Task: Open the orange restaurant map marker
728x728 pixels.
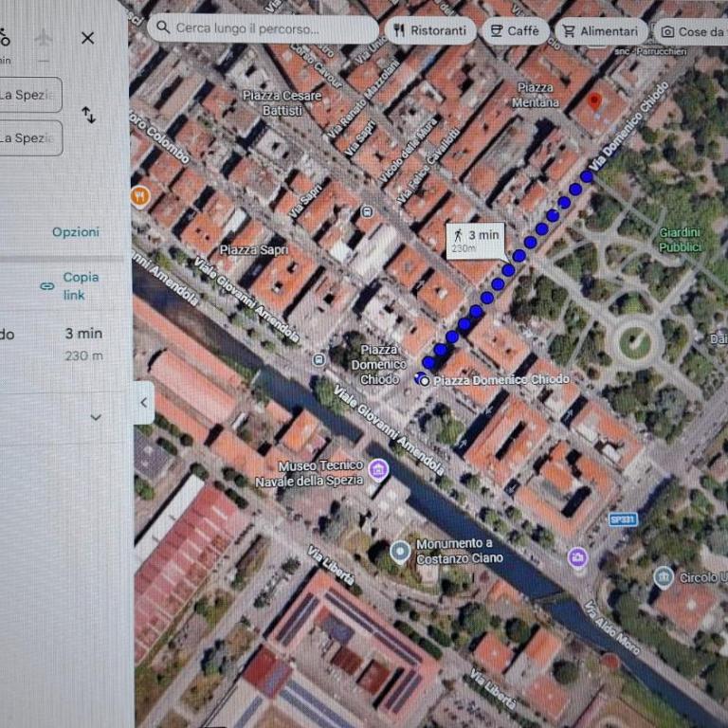Action: pos(140,196)
